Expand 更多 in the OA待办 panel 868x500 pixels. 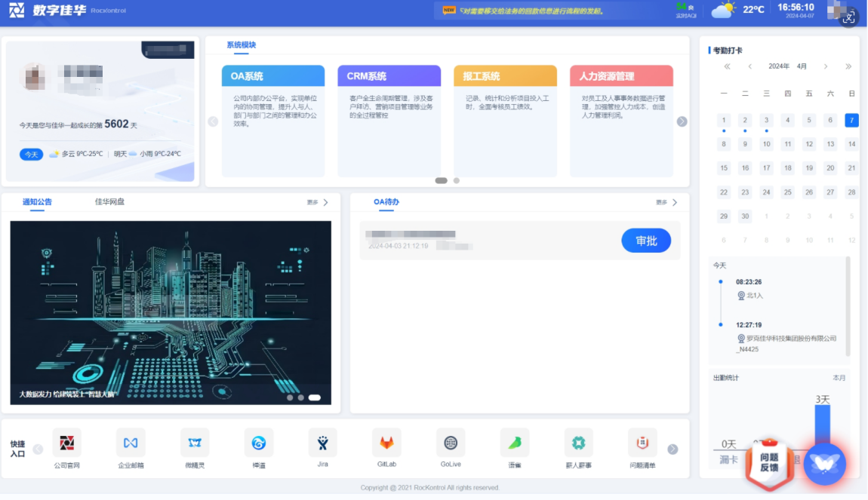(666, 202)
